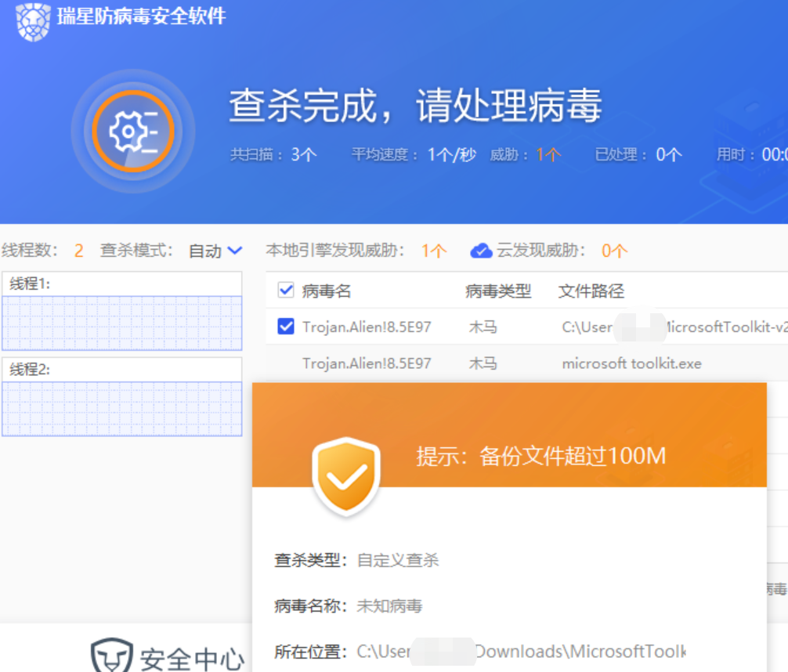Click 病毒名称: 未知病毒 in popup

tap(349, 605)
